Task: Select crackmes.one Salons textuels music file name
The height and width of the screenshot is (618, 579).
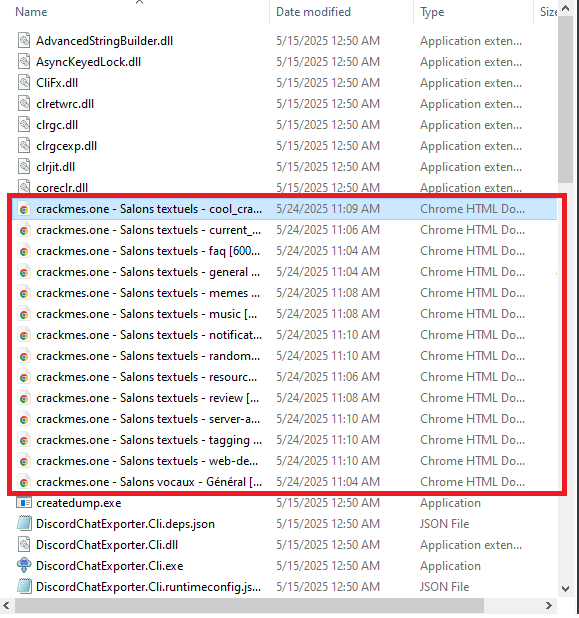Action: (147, 314)
